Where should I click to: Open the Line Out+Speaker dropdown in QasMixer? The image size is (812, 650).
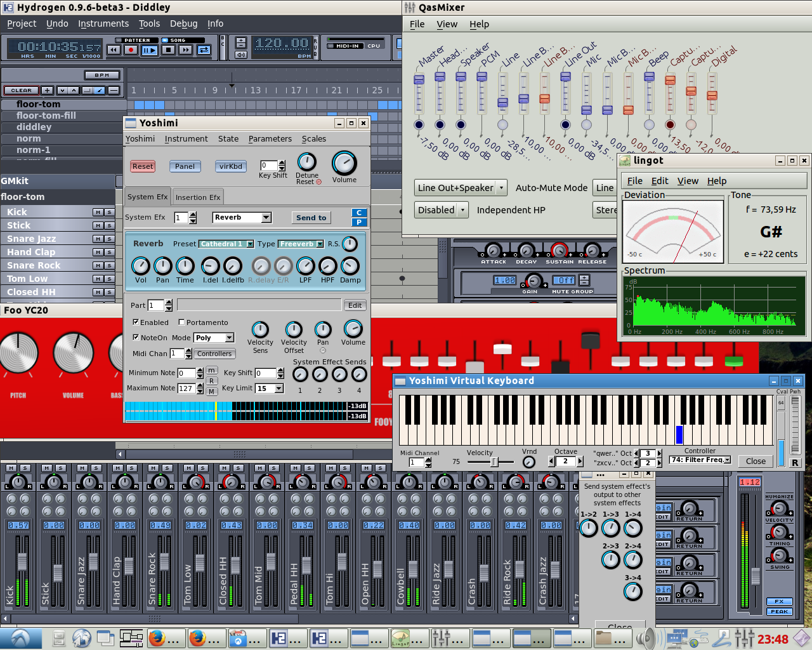[x=461, y=188]
